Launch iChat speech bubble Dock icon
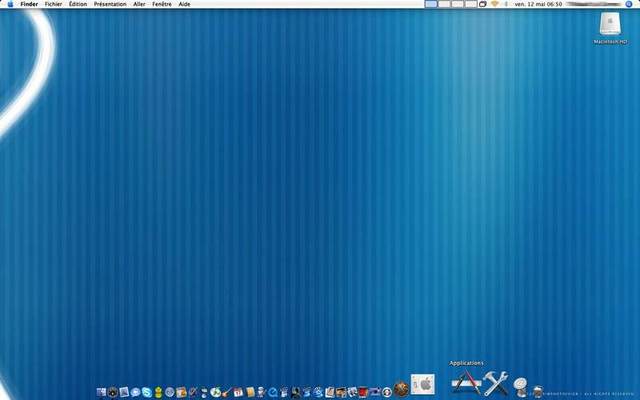Screen dimensions: 640x400 pyautogui.click(x=136, y=392)
